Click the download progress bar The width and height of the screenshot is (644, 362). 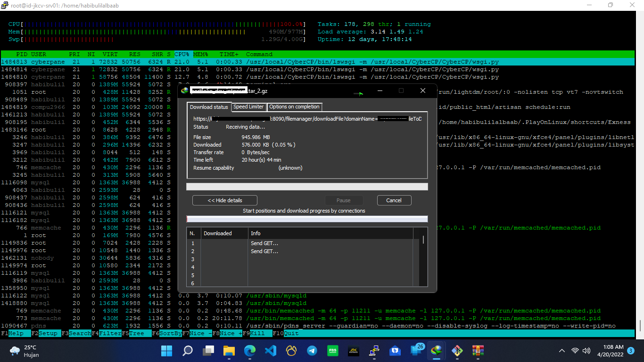click(x=307, y=186)
